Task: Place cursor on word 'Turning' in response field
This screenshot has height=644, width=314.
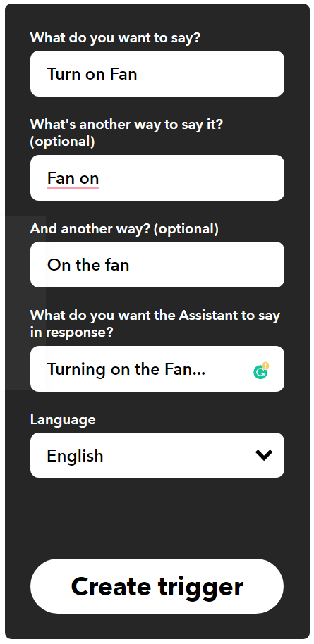Action: coord(75,370)
